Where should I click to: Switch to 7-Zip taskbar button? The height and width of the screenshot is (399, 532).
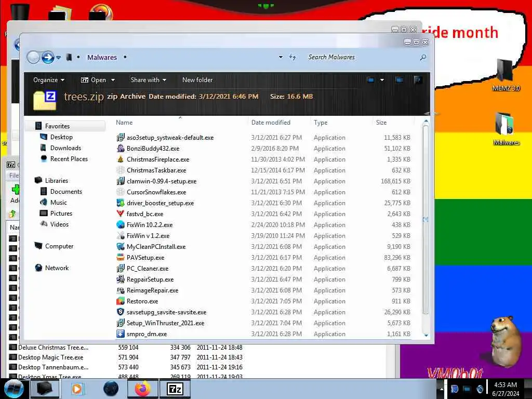pyautogui.click(x=175, y=389)
